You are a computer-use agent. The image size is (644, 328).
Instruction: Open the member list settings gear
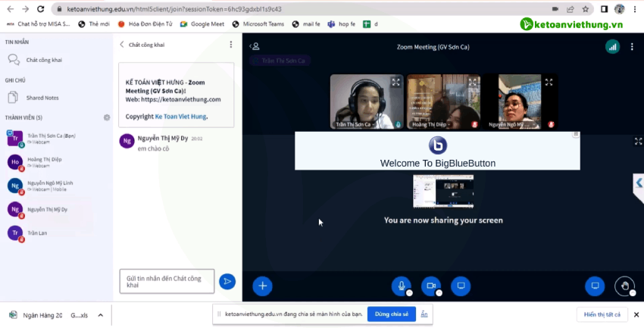(x=107, y=117)
